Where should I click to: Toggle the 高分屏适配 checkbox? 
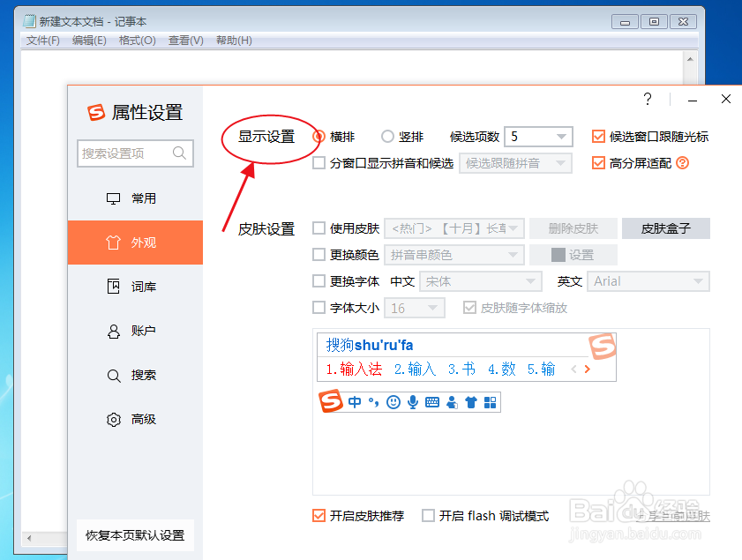coord(598,163)
